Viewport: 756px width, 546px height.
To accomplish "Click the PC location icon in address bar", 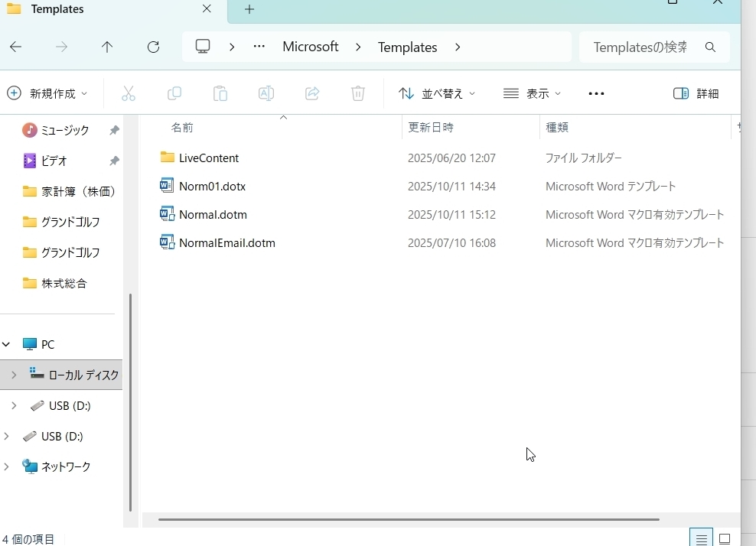I will 203,47.
